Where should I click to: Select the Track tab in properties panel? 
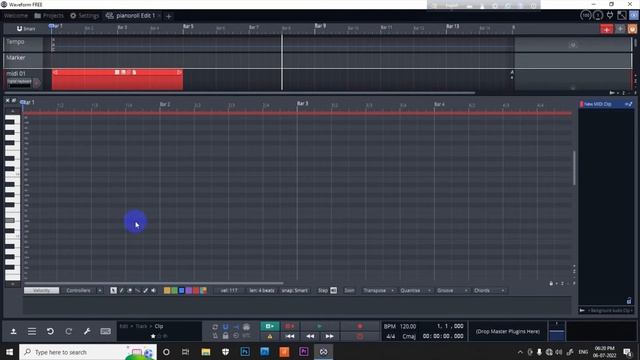pyautogui.click(x=141, y=326)
